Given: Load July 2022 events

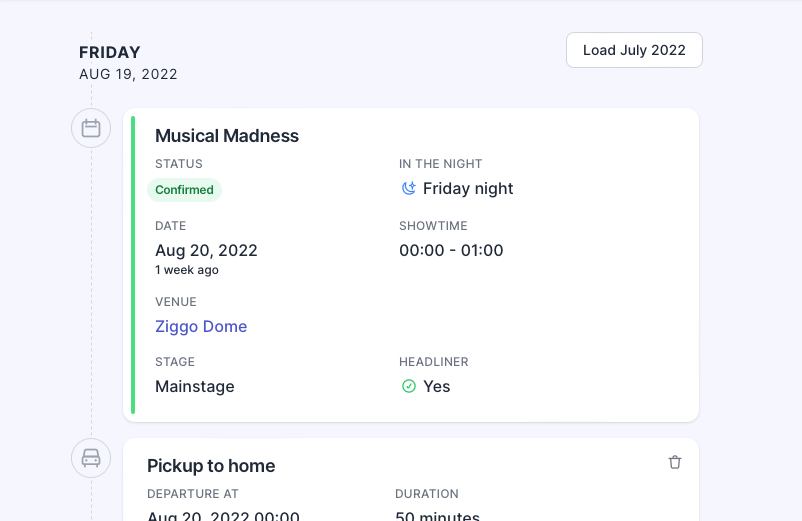Looking at the screenshot, I should [x=634, y=50].
